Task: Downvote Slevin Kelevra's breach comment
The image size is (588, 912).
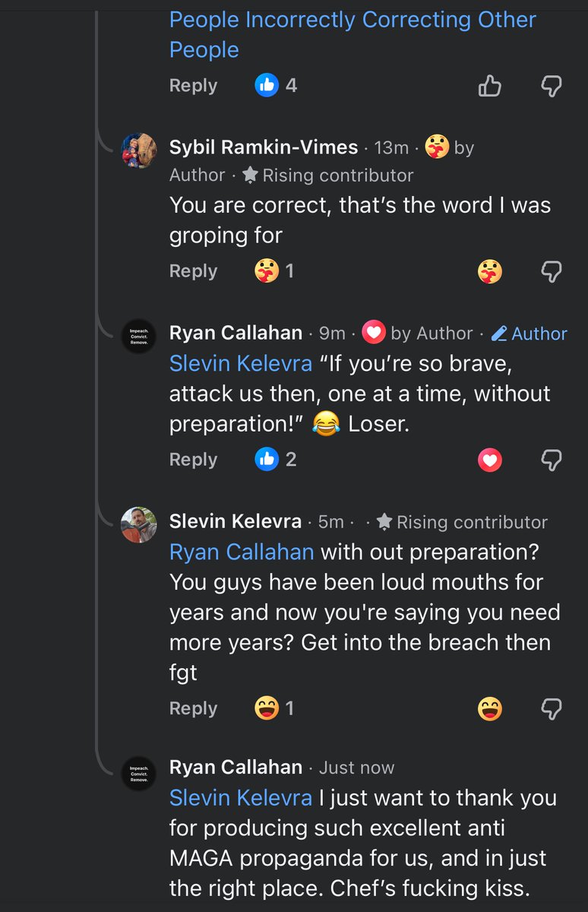Action: pyautogui.click(x=551, y=709)
